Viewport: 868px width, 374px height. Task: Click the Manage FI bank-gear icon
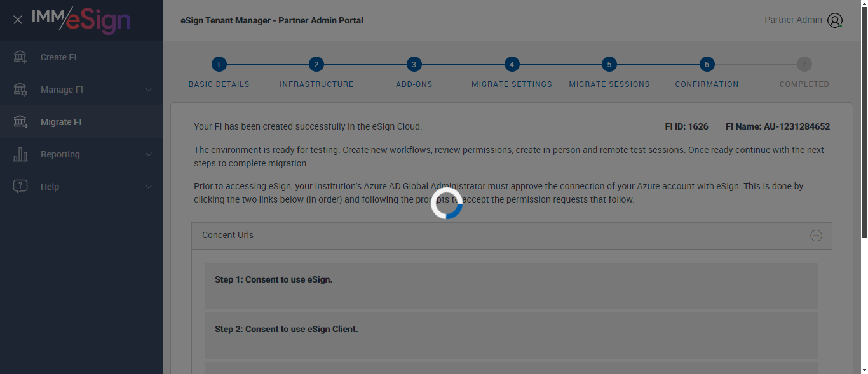pos(20,90)
